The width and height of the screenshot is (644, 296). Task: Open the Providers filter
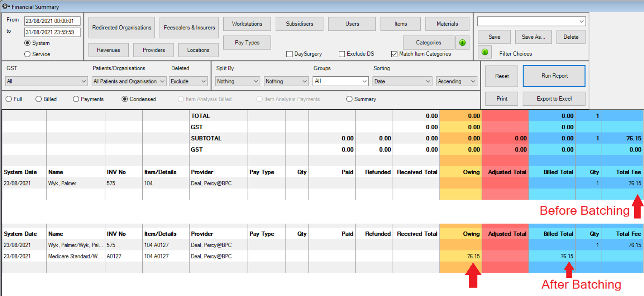coord(154,50)
